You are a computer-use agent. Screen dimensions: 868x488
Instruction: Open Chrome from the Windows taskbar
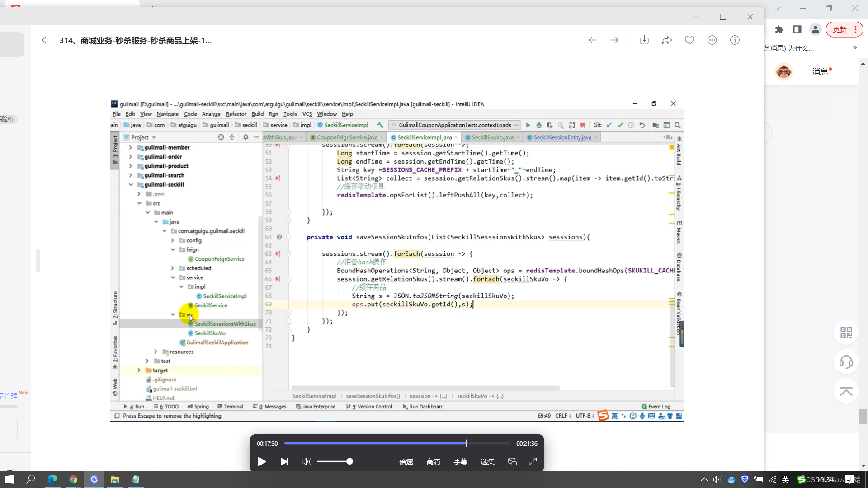click(73, 479)
